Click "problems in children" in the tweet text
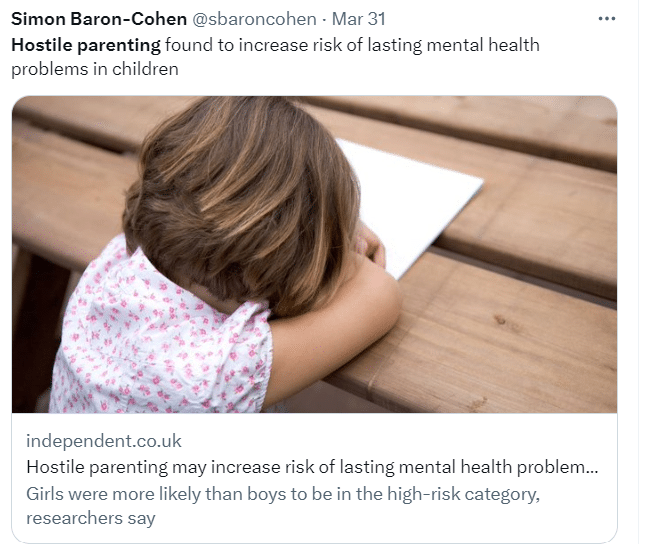 click(95, 69)
